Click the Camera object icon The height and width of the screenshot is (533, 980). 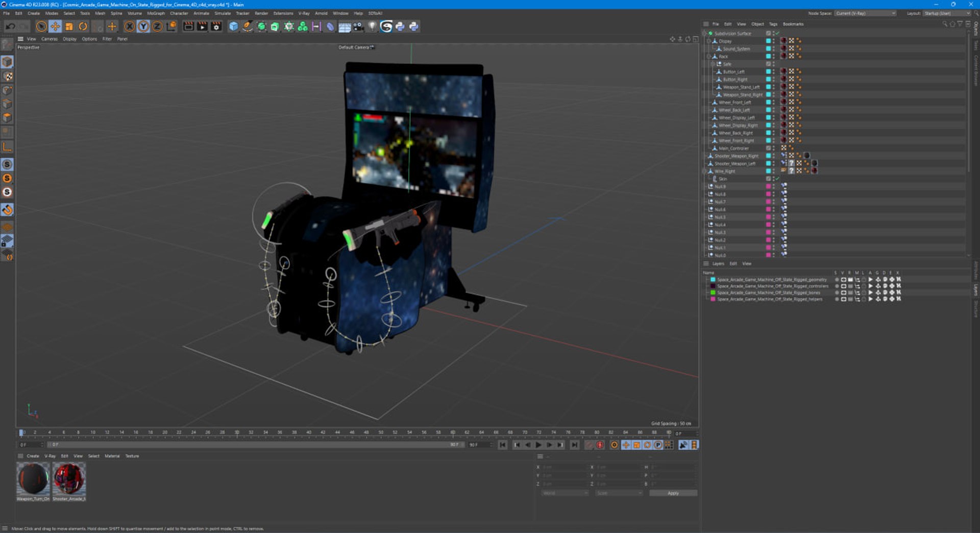(x=358, y=27)
